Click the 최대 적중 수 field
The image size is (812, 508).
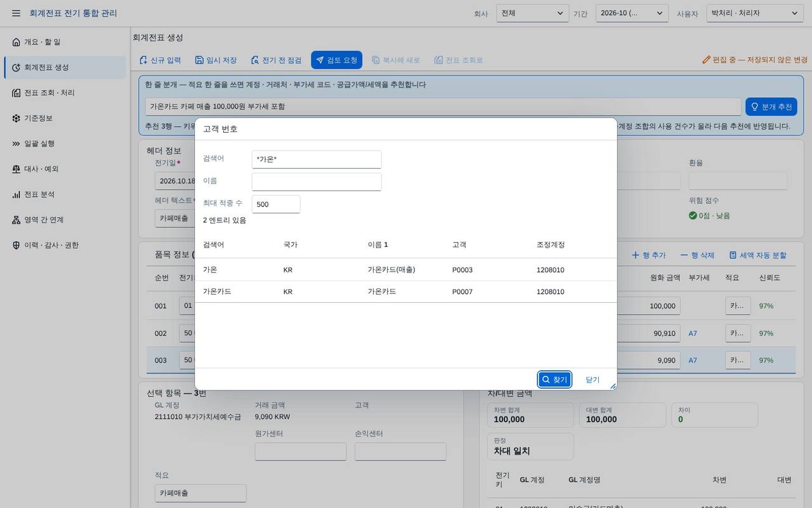(276, 204)
